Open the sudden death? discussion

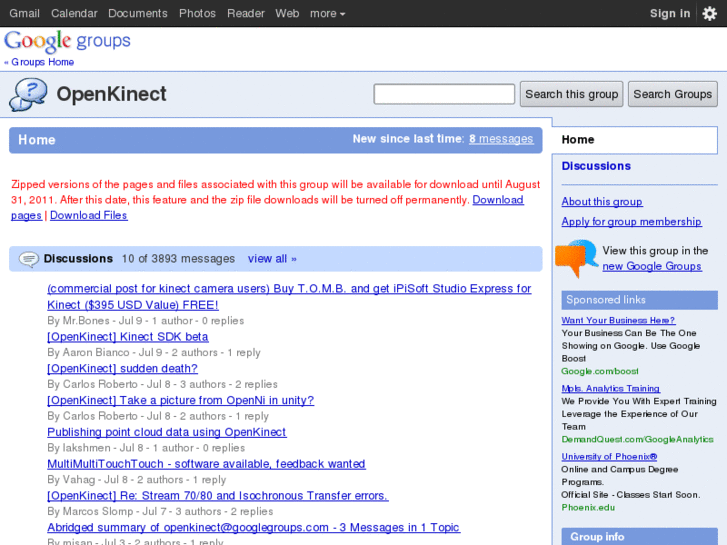click(122, 369)
